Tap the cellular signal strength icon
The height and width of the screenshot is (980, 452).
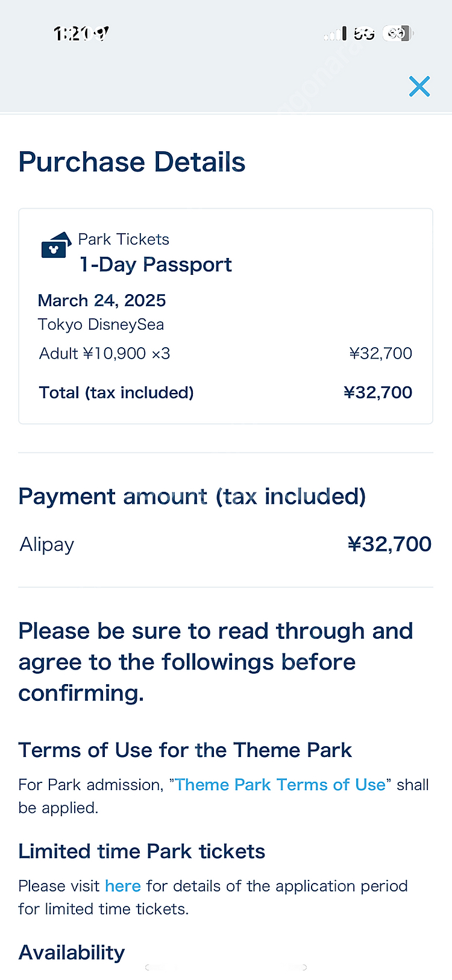click(x=335, y=34)
